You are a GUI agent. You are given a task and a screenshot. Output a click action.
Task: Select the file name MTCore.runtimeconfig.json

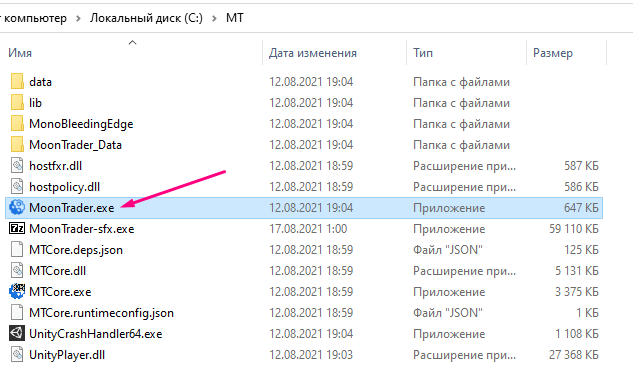pos(101,312)
